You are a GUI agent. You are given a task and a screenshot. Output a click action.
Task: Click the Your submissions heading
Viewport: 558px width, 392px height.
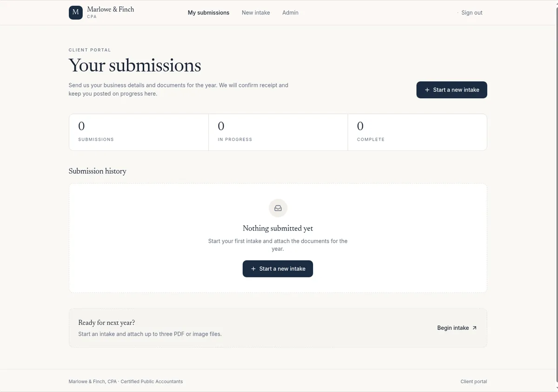click(x=135, y=65)
